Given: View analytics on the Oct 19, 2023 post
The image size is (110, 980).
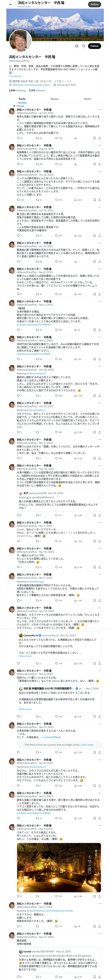Looking at the screenshot, I should point(76,200).
